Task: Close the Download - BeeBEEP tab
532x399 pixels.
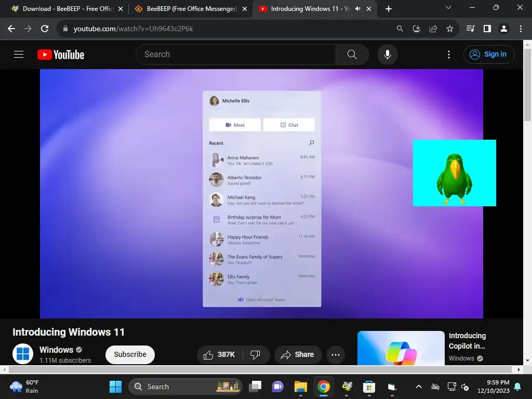Action: point(121,9)
